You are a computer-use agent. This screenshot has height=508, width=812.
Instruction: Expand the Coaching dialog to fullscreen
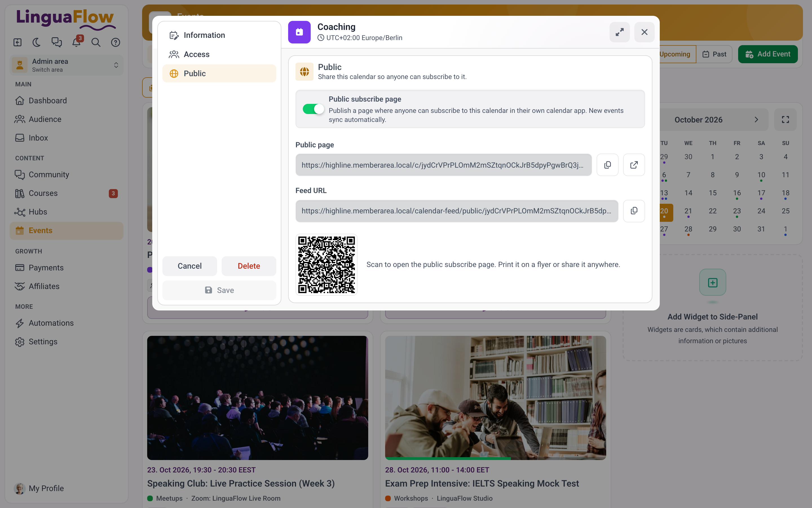pos(619,32)
